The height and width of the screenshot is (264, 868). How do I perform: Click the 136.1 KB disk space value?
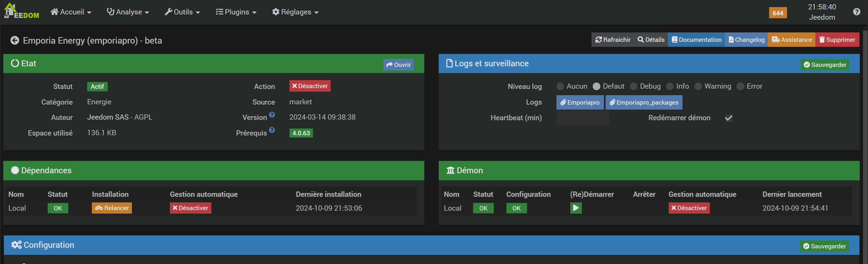click(x=102, y=133)
